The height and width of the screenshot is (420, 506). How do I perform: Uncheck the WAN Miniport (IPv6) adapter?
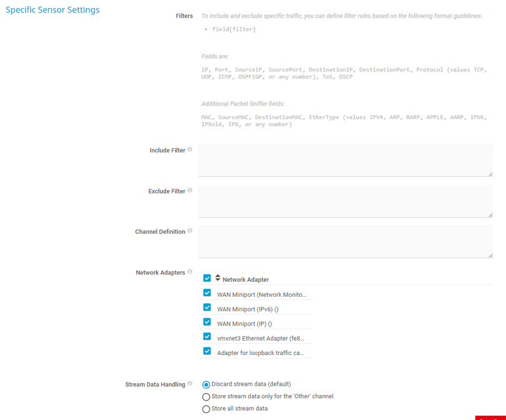tap(207, 307)
